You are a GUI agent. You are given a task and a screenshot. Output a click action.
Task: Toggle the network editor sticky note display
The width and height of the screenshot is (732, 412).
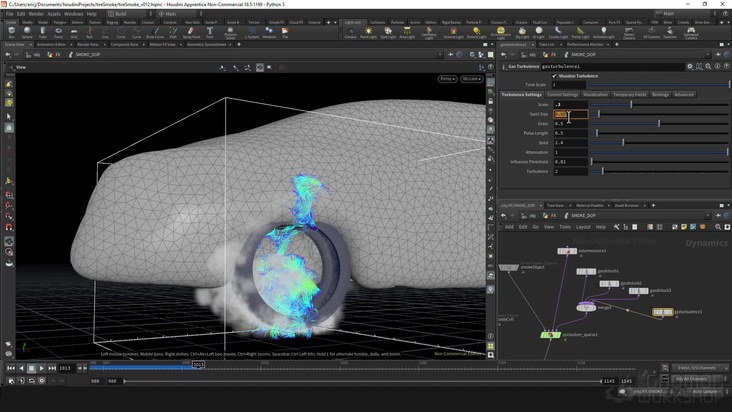point(684,227)
